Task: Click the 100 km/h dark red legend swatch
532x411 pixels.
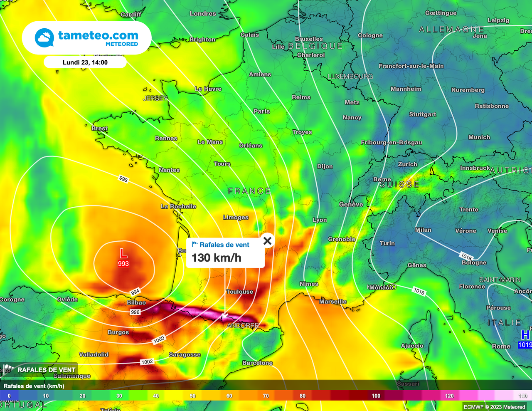Action: (376, 396)
